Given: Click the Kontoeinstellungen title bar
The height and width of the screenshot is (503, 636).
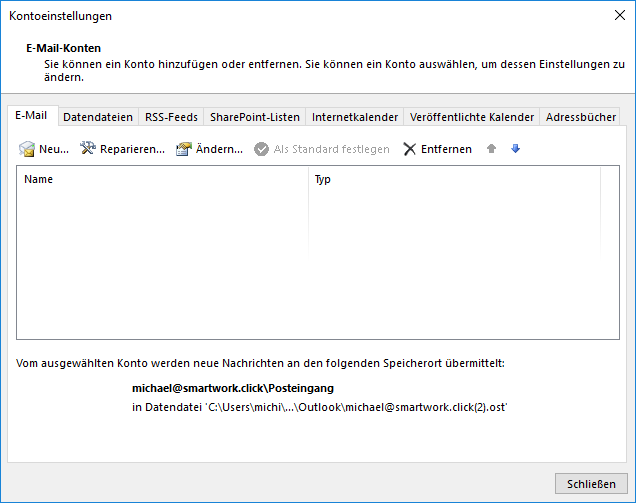Looking at the screenshot, I should (x=300, y=15).
